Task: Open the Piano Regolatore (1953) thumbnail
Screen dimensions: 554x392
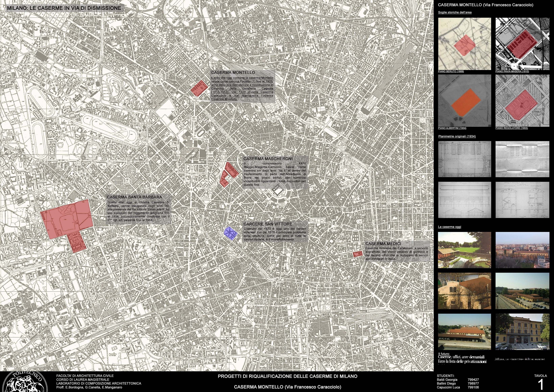Action: coord(522,100)
